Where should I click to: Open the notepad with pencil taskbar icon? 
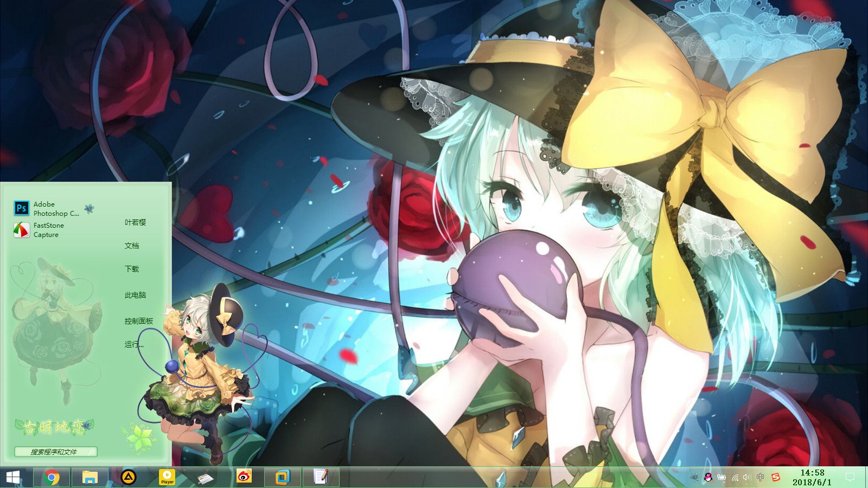pos(321,477)
